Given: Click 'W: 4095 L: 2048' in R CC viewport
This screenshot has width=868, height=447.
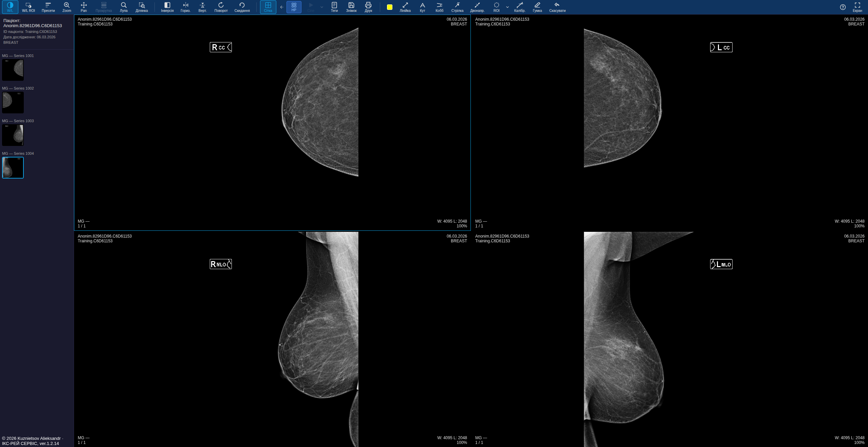Looking at the screenshot, I should pos(452,221).
